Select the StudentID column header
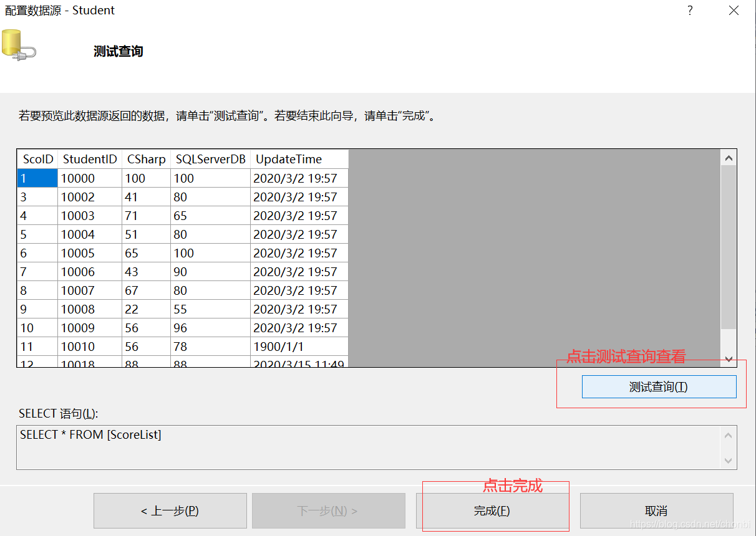 coord(89,159)
